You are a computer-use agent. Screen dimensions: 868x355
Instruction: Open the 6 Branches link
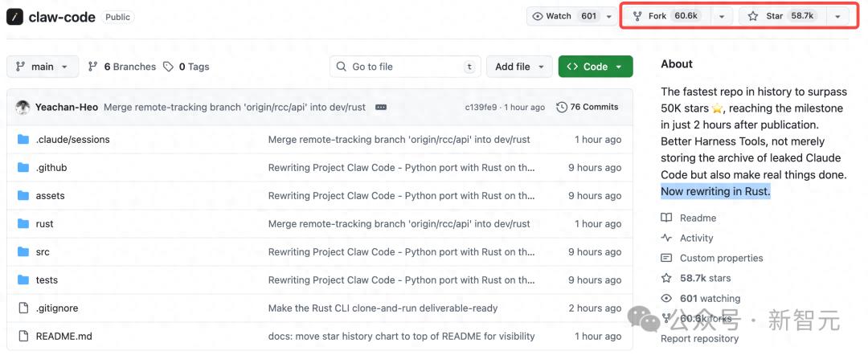pyautogui.click(x=122, y=67)
